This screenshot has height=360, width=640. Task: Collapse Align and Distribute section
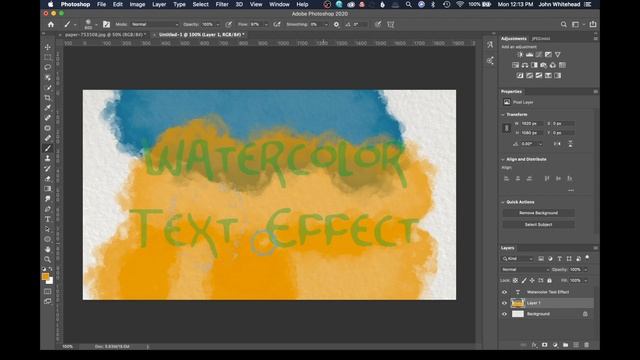point(503,160)
